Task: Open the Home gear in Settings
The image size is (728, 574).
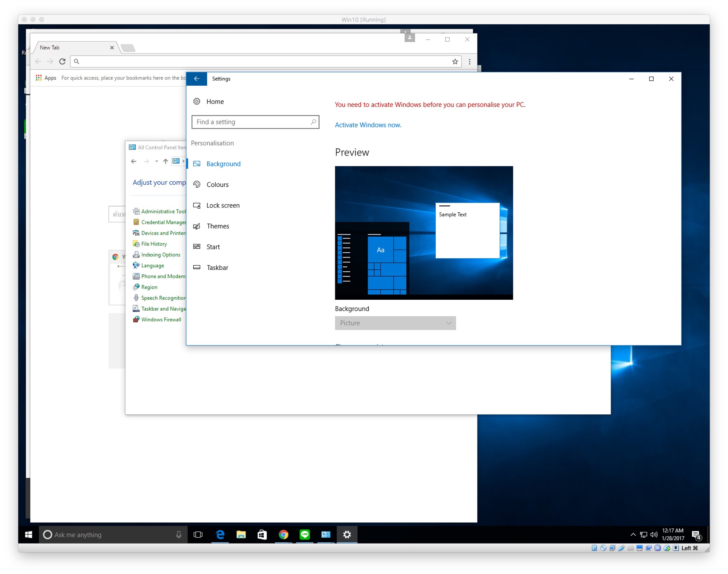Action: point(197,101)
